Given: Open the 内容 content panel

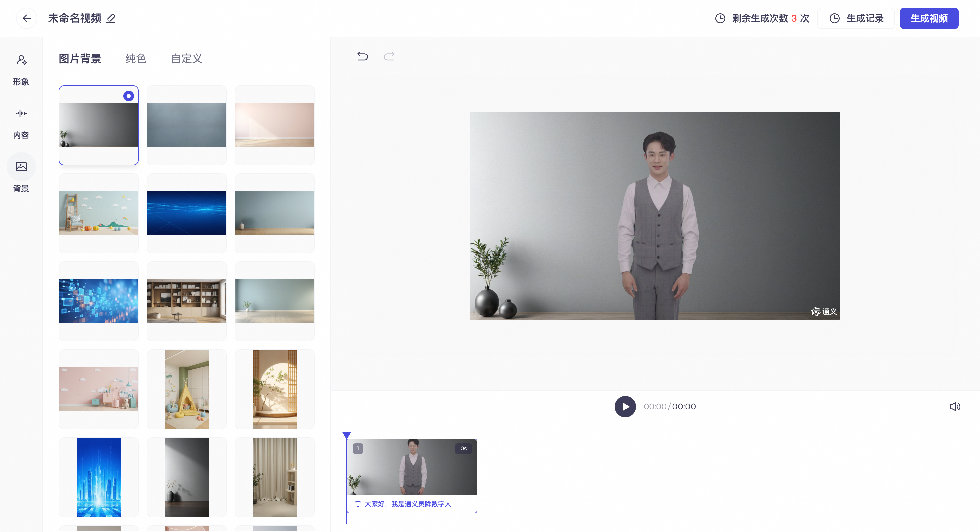Looking at the screenshot, I should 21,123.
